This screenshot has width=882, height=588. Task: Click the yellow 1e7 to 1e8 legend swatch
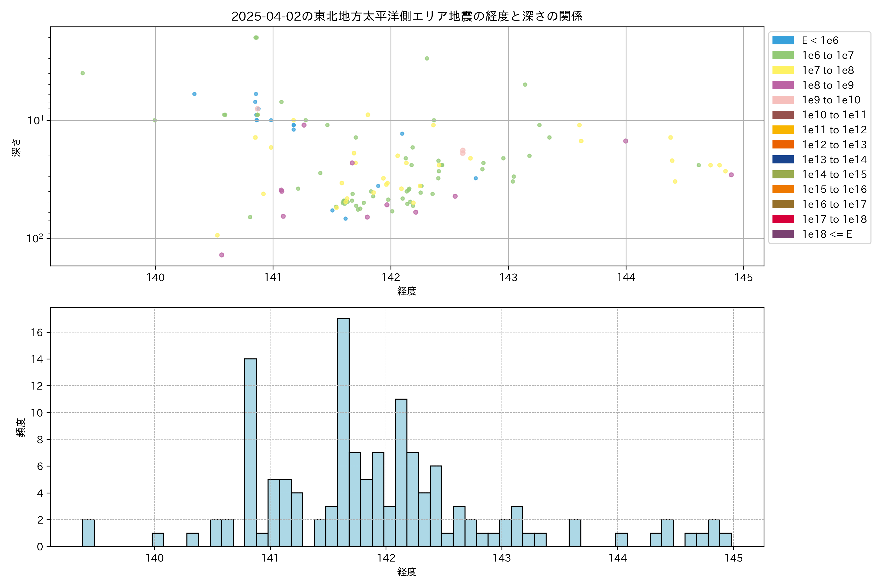(x=783, y=70)
